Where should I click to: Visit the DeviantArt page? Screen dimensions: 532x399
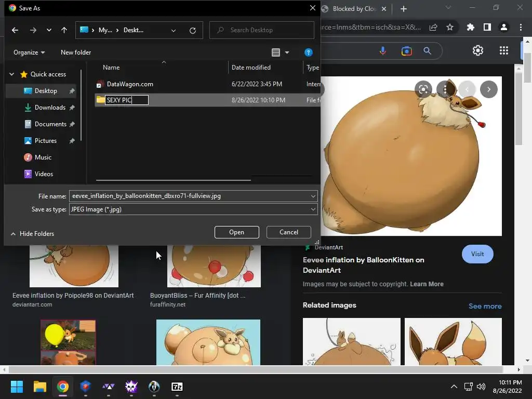(x=477, y=254)
